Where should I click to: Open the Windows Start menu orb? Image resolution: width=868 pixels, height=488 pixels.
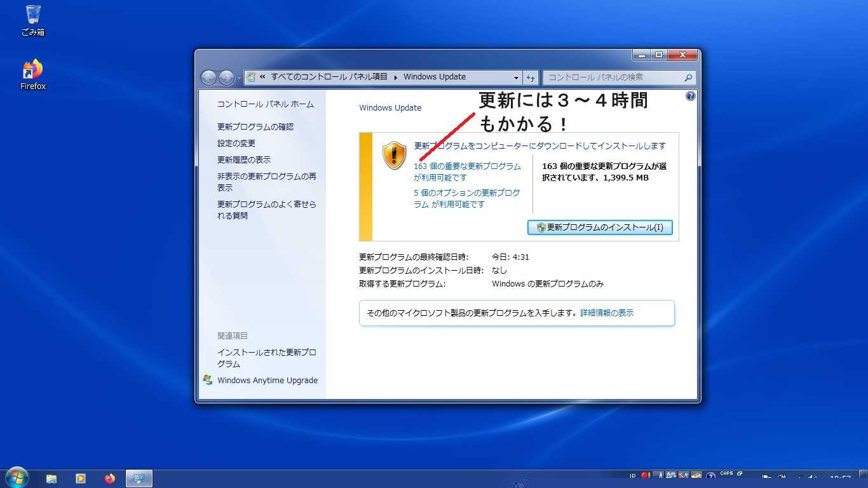[17, 478]
